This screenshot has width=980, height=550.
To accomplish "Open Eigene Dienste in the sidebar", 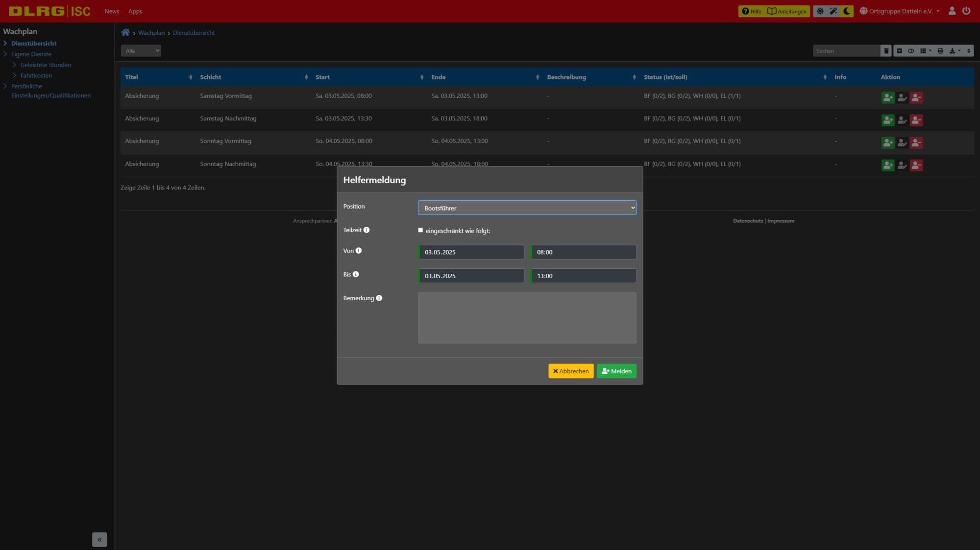I will (x=31, y=54).
